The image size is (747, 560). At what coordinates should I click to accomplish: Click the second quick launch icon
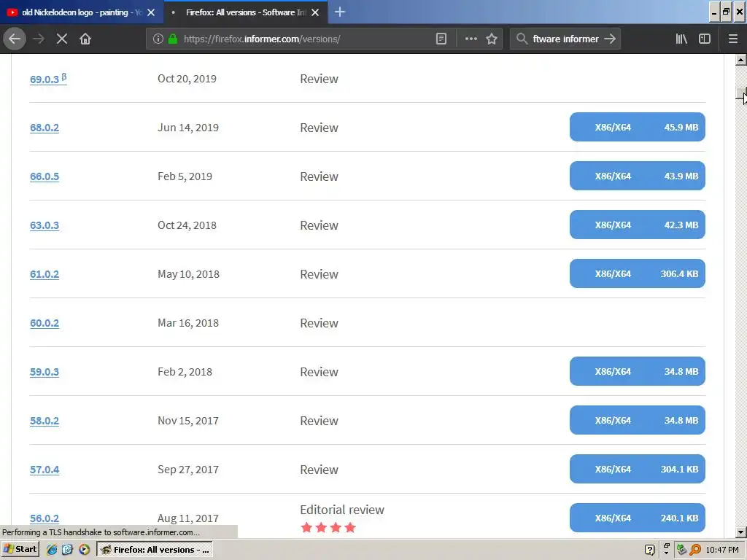[x=67, y=550]
